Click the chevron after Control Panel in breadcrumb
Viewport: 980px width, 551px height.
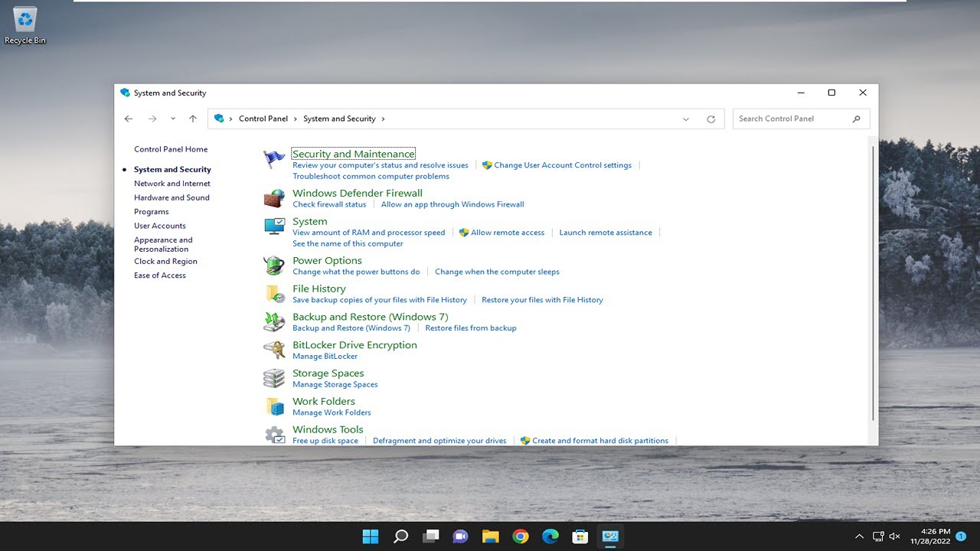coord(296,119)
